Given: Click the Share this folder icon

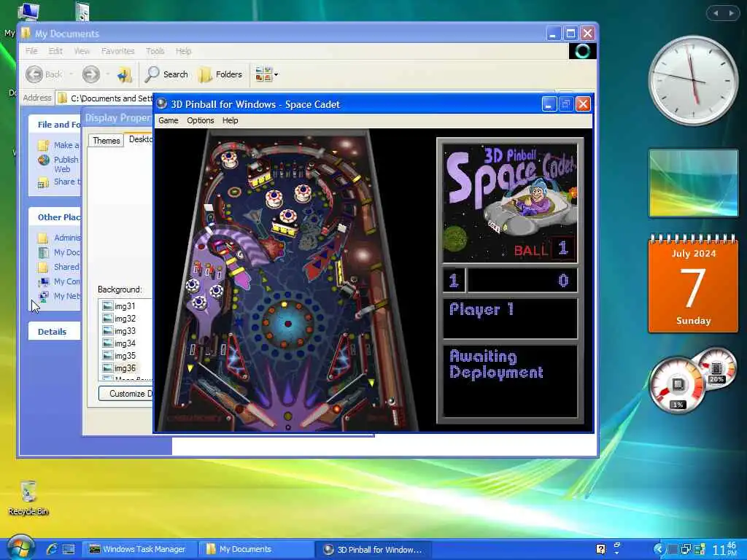Looking at the screenshot, I should (x=43, y=182).
